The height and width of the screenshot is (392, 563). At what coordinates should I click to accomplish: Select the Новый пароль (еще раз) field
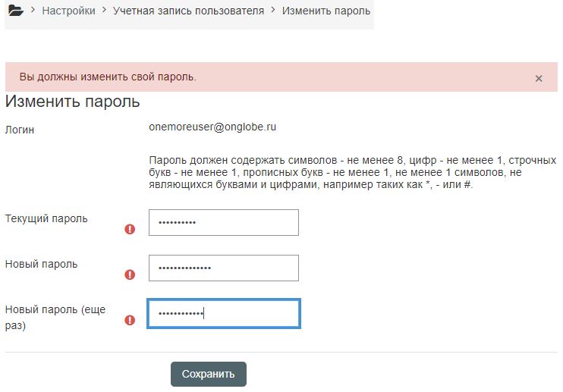[223, 314]
